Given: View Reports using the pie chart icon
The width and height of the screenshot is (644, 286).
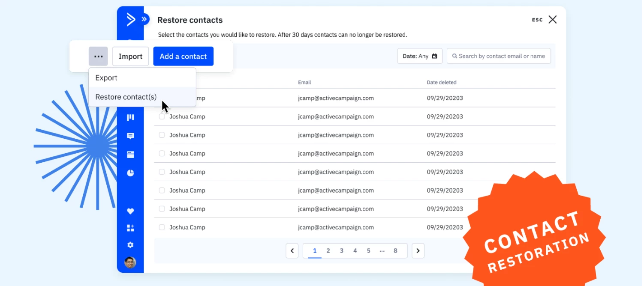Looking at the screenshot, I should [x=131, y=173].
